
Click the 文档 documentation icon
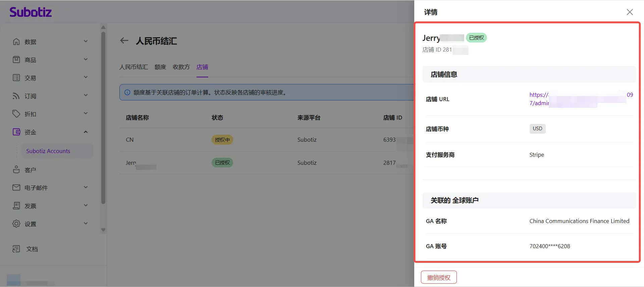coord(16,249)
